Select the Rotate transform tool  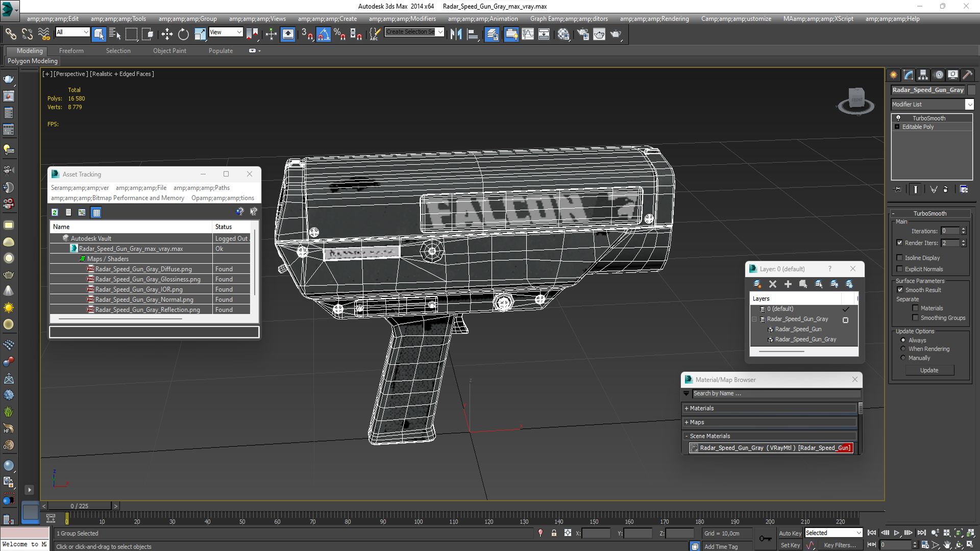183,34
